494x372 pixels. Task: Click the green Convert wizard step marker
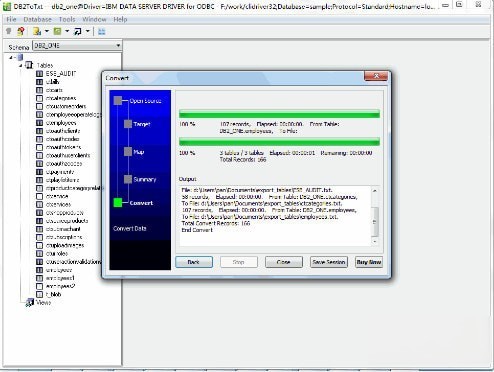click(x=118, y=202)
